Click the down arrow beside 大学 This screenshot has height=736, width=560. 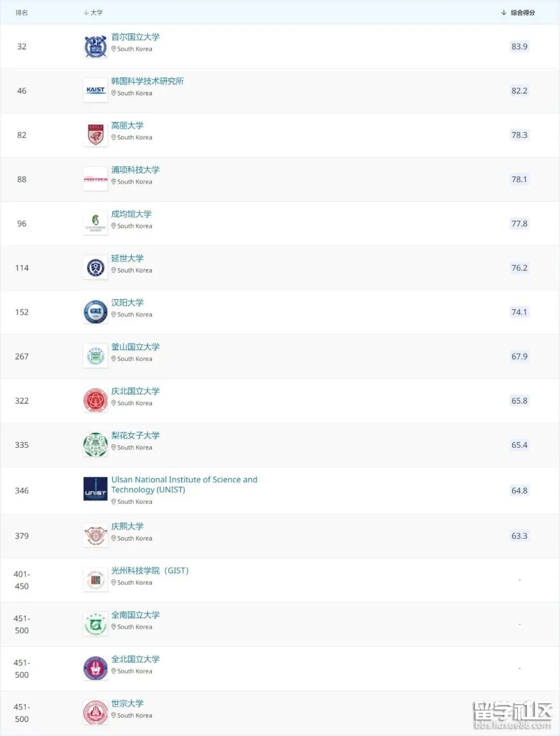click(85, 12)
